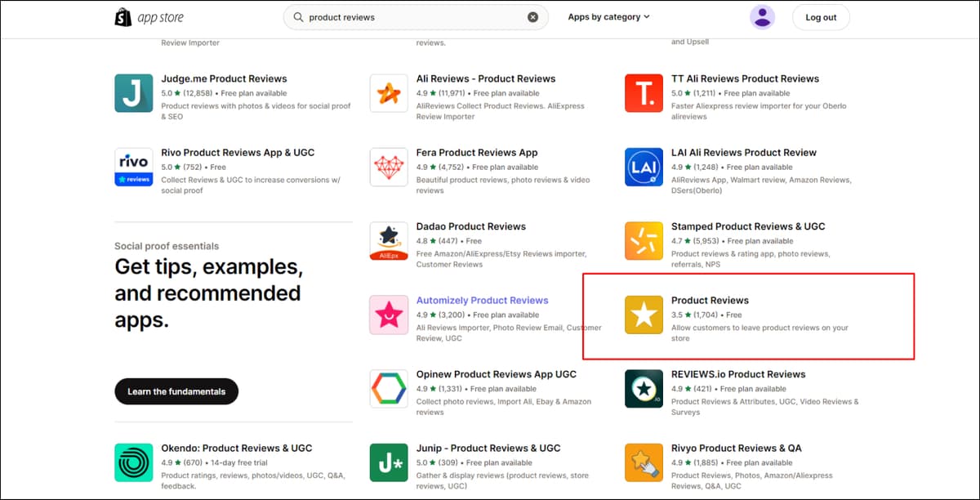Open REVIEWS.io Product Reviews title link

738,374
